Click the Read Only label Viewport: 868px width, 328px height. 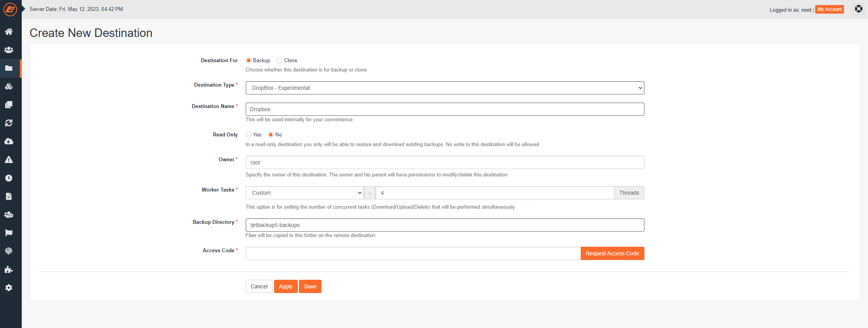(225, 134)
